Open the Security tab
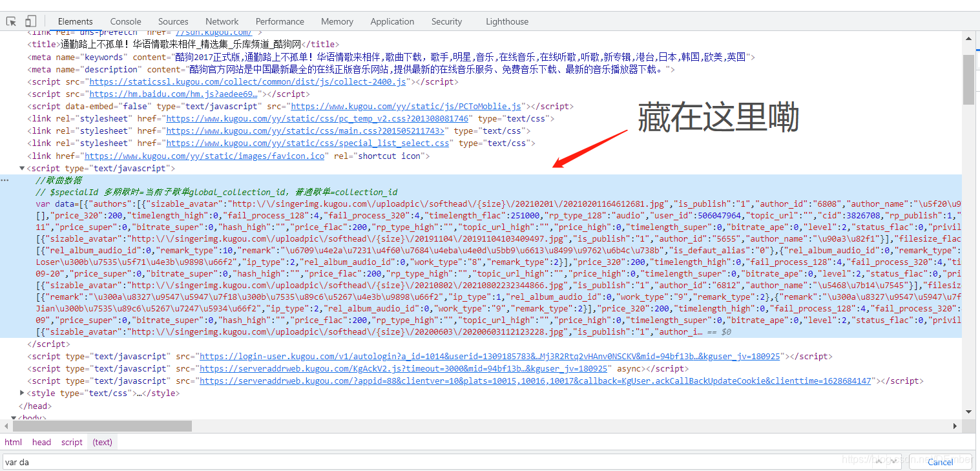This screenshot has width=980, height=471. tap(447, 21)
